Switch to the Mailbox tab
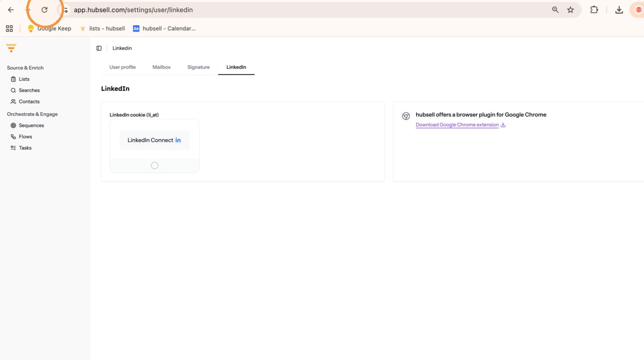 click(x=161, y=67)
